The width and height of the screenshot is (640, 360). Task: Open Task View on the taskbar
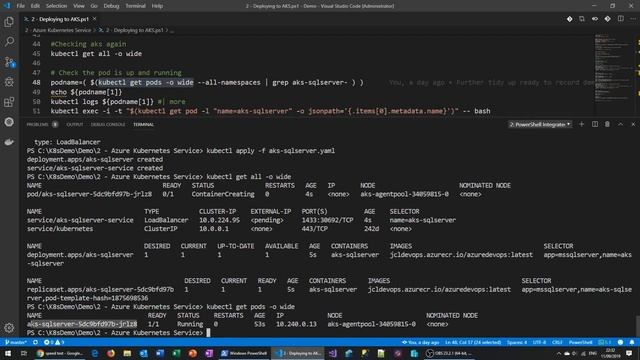coord(24,353)
